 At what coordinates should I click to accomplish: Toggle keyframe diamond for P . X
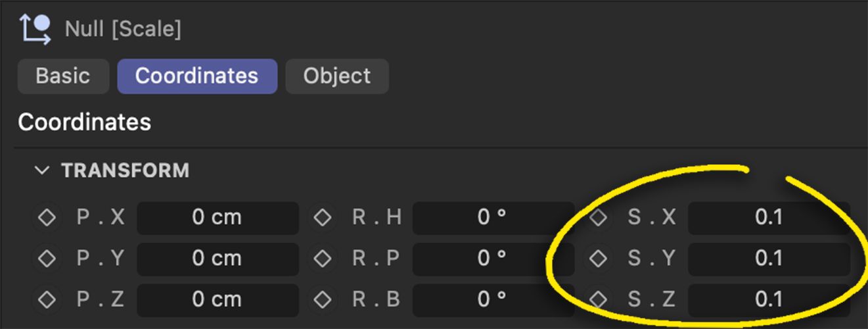[47, 218]
